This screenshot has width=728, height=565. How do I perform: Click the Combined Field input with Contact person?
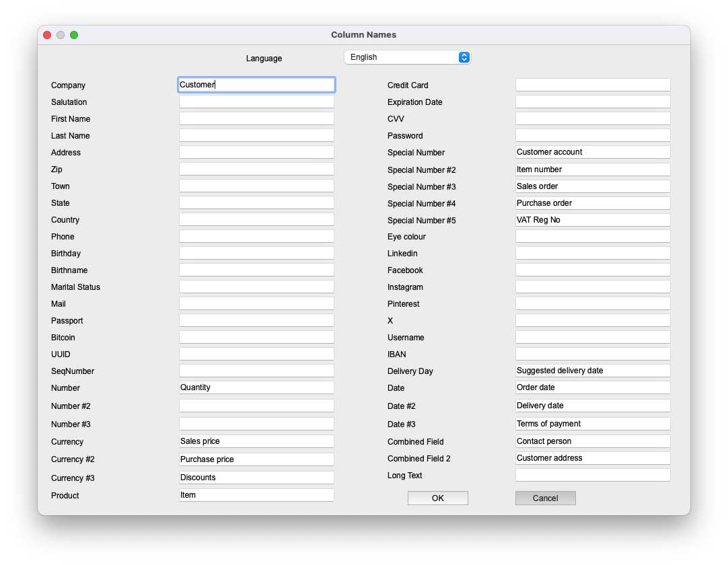tap(593, 441)
